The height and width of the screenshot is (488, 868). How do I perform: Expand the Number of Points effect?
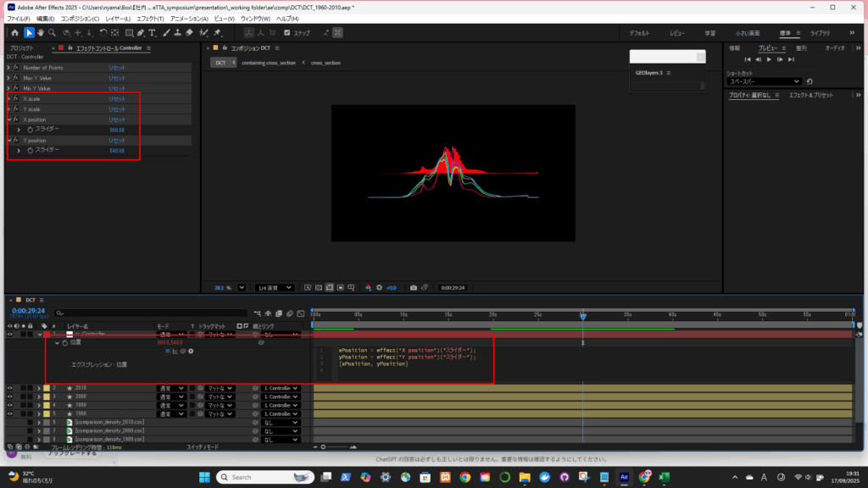[8, 67]
